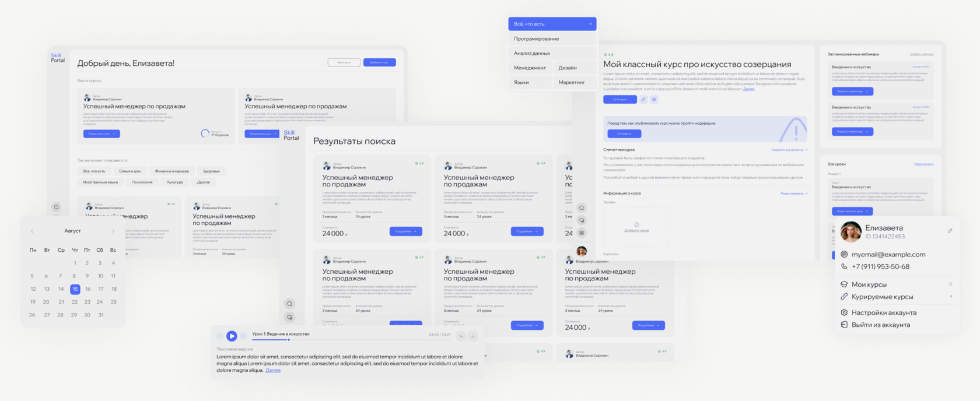Choose the 'Языки' category chip
Screen dimensions: 980x401
[x=530, y=82]
